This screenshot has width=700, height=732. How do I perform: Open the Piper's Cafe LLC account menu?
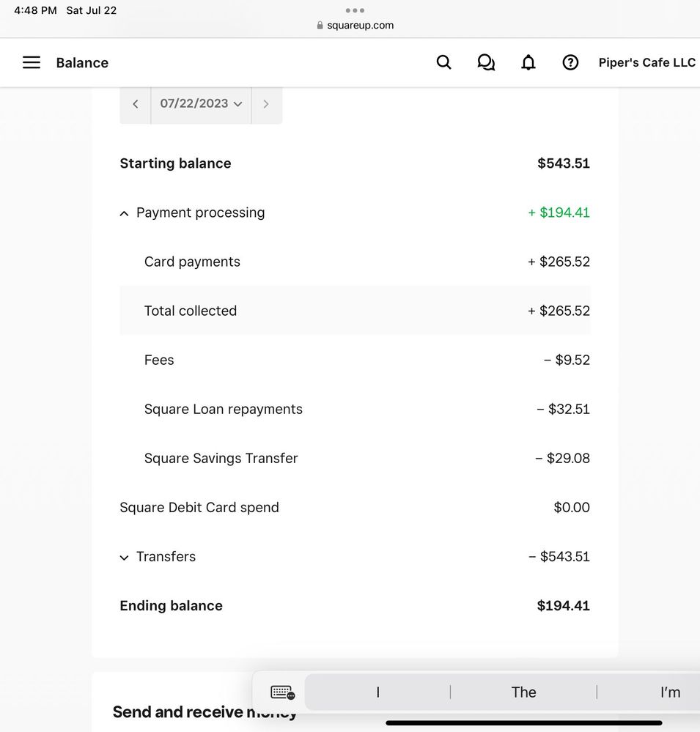coord(646,63)
